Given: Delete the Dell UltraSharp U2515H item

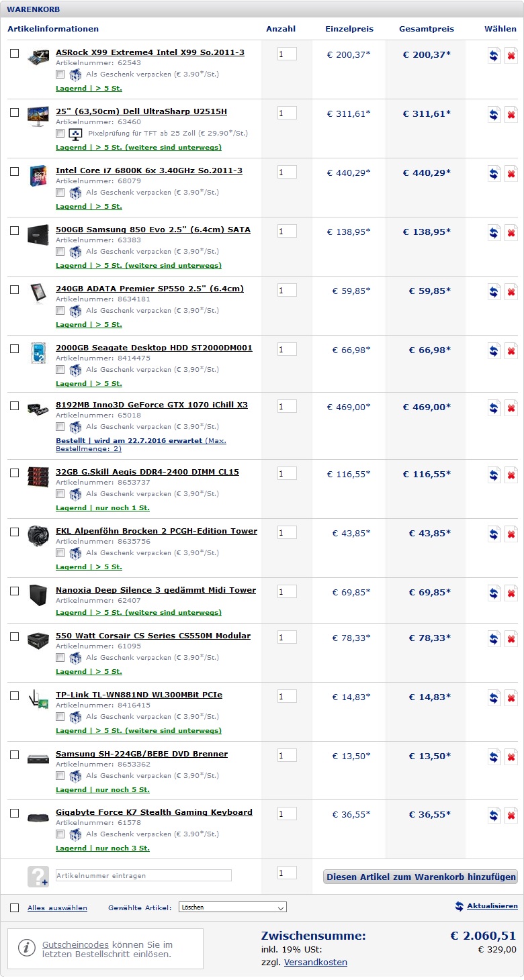Looking at the screenshot, I should point(511,115).
